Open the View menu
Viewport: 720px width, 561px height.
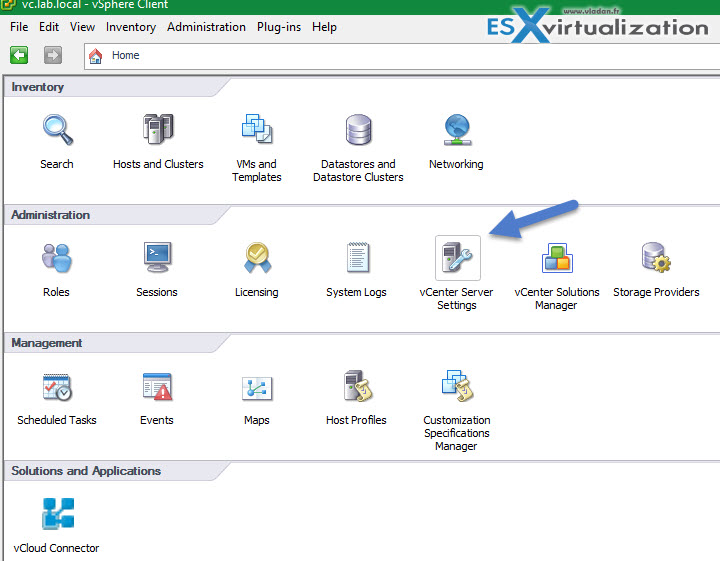pyautogui.click(x=82, y=27)
